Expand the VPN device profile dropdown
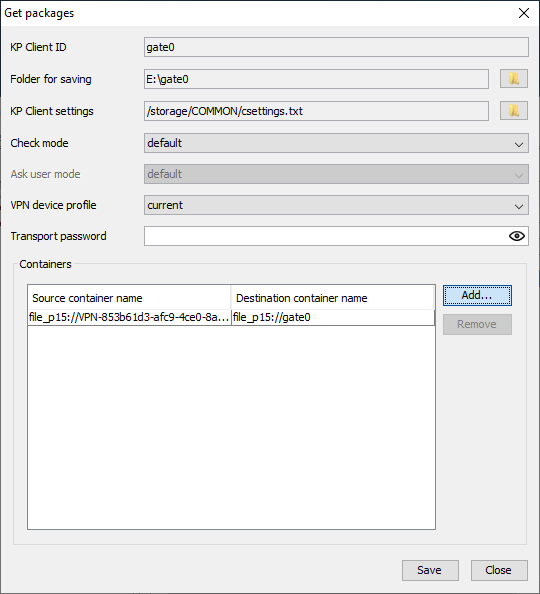This screenshot has height=594, width=540. tap(336, 205)
